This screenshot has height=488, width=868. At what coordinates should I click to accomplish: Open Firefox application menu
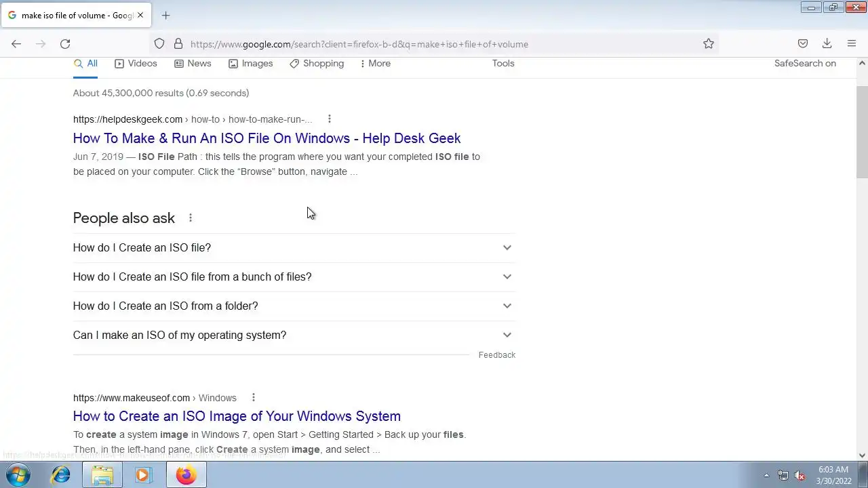pyautogui.click(x=852, y=44)
